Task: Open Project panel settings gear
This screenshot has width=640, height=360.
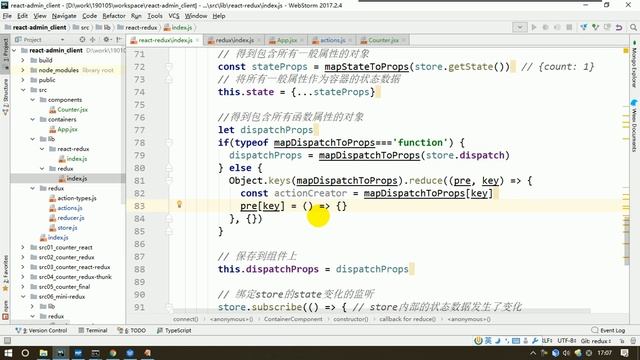Action: click(107, 40)
